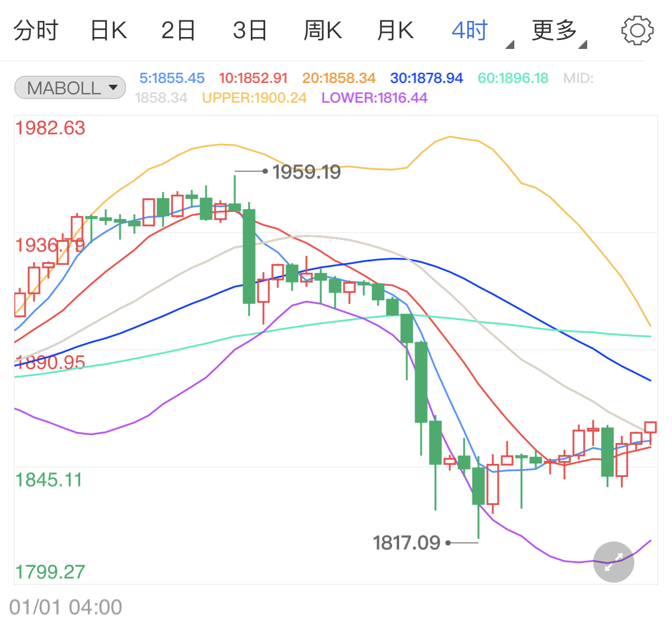Viewport: 672px width, 634px height.
Task: Select the 周K weekly candlestick tab
Action: tap(323, 30)
